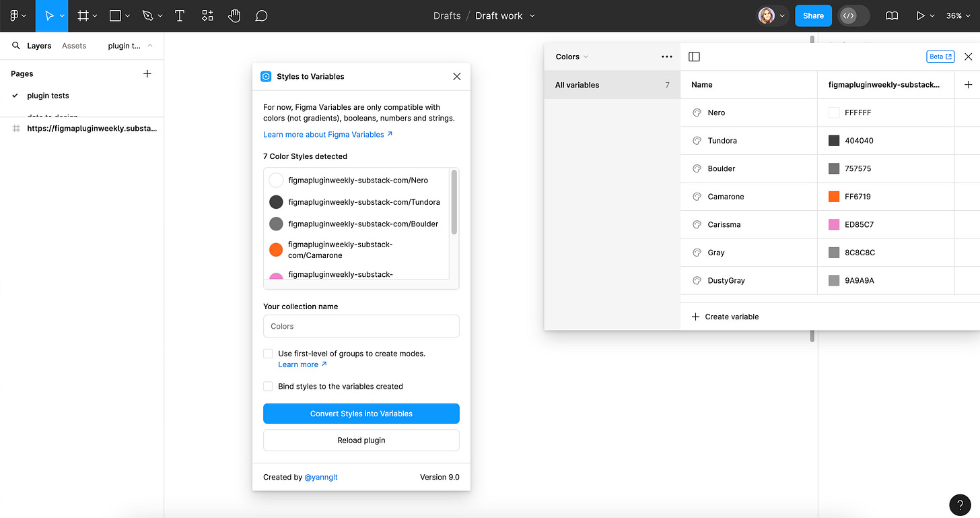980x518 pixels.
Task: Click the palette icon beside Nero
Action: pos(697,112)
